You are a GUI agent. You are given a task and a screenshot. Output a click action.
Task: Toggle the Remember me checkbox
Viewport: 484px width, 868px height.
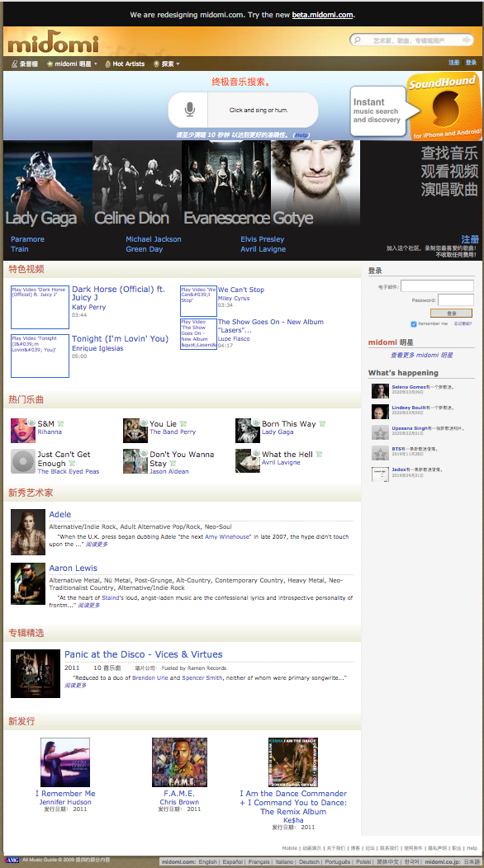(x=414, y=323)
